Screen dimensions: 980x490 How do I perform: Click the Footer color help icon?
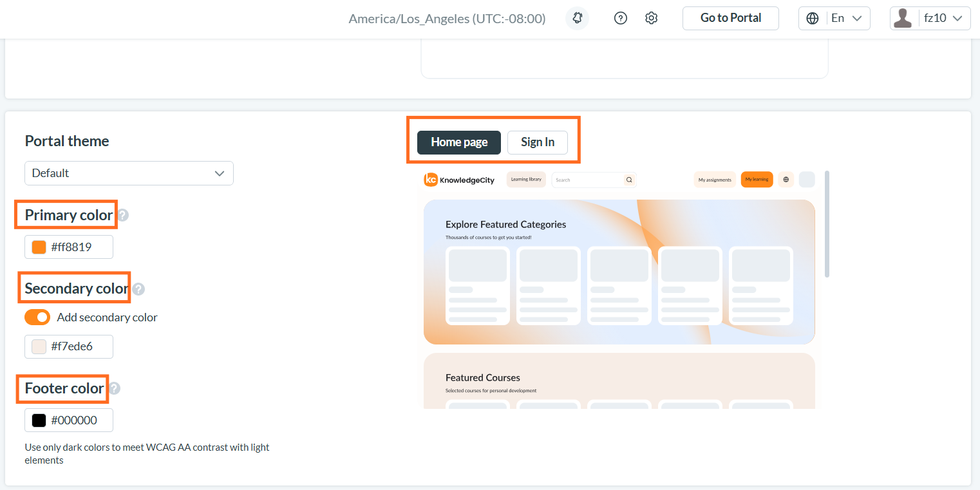click(x=114, y=388)
